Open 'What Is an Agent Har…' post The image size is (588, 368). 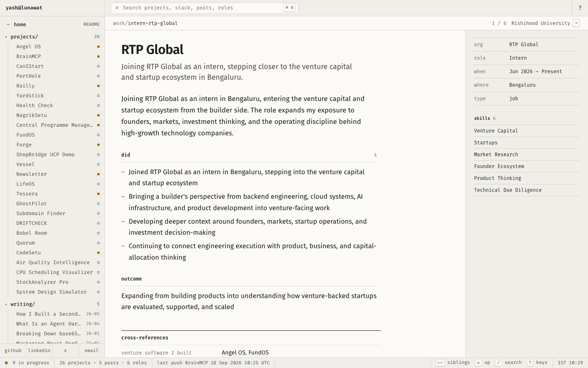coord(57,324)
